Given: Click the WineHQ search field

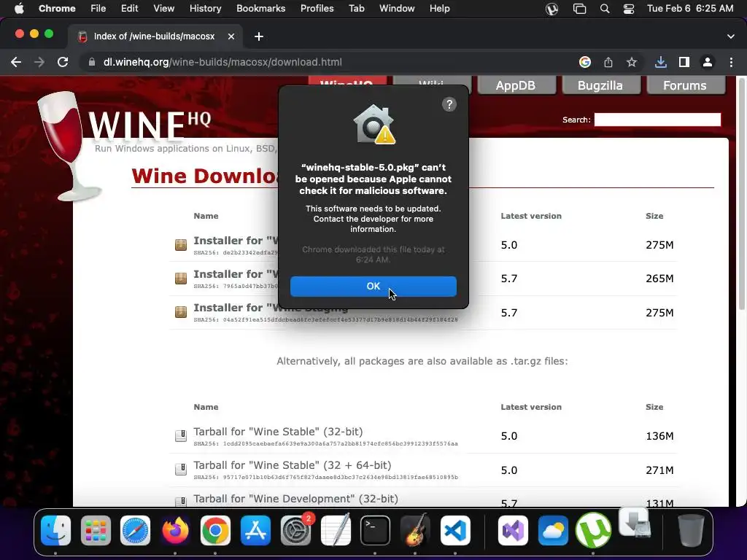Looking at the screenshot, I should point(657,120).
